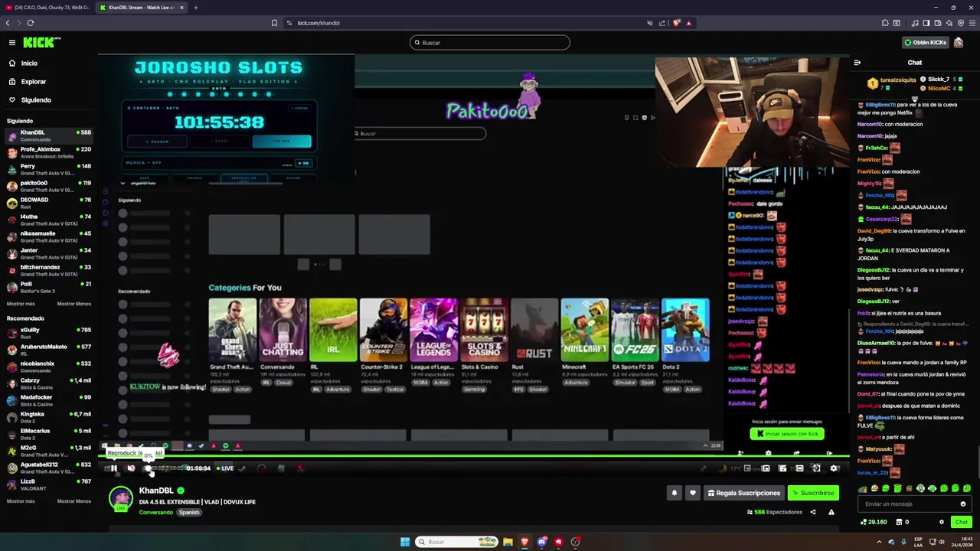This screenshot has height=551, width=980.
Task: Click the Conversando category link
Action: point(156,512)
